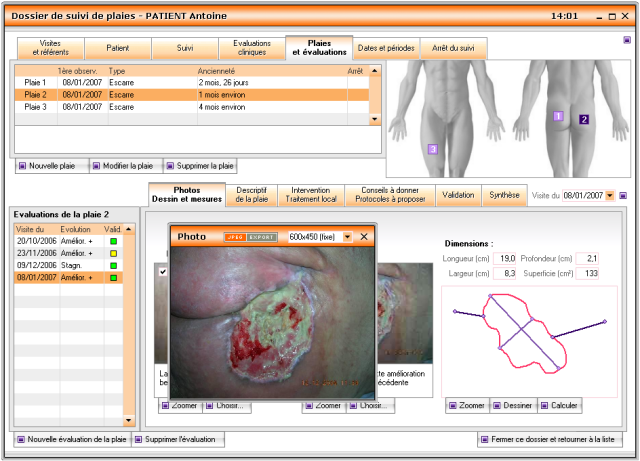The image size is (640, 461).
Task: Click the green validation square for 09/12/2006
Action: [x=113, y=266]
